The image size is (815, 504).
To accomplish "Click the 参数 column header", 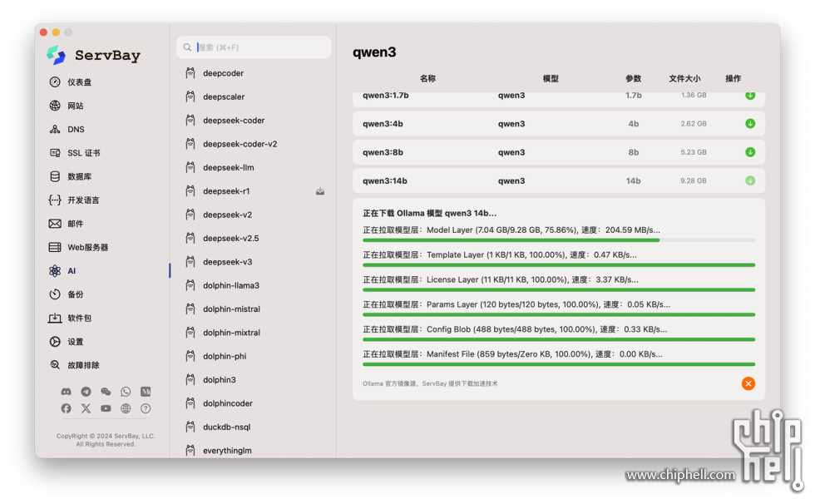I will point(633,78).
